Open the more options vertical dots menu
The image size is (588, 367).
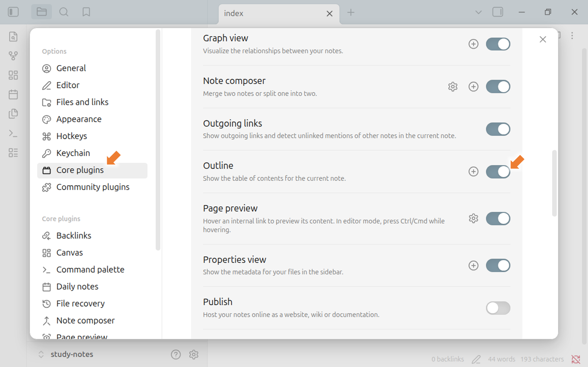pyautogui.click(x=572, y=35)
